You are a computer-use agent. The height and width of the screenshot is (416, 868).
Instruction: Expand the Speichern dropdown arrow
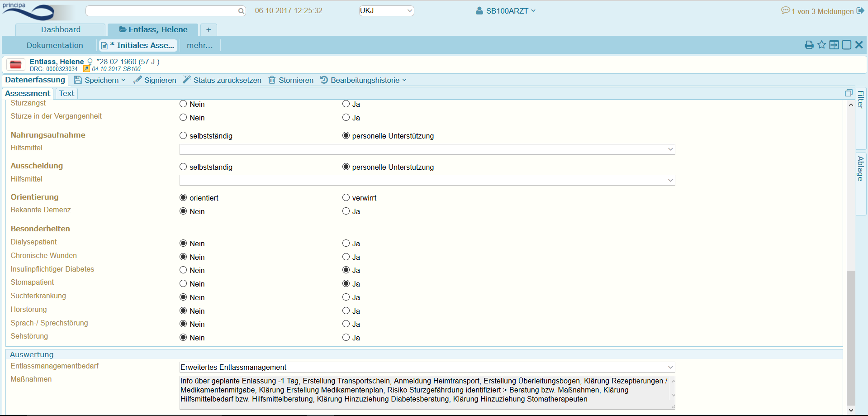tap(123, 80)
